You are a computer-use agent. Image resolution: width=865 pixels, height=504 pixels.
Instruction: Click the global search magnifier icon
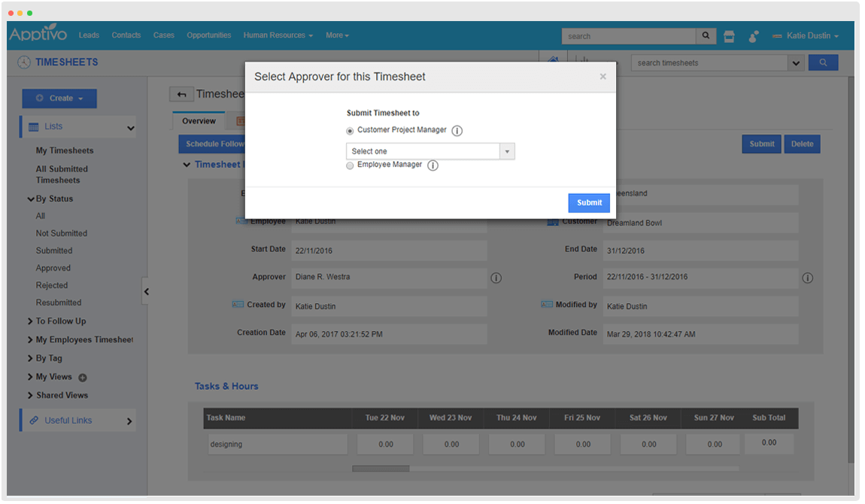click(706, 36)
